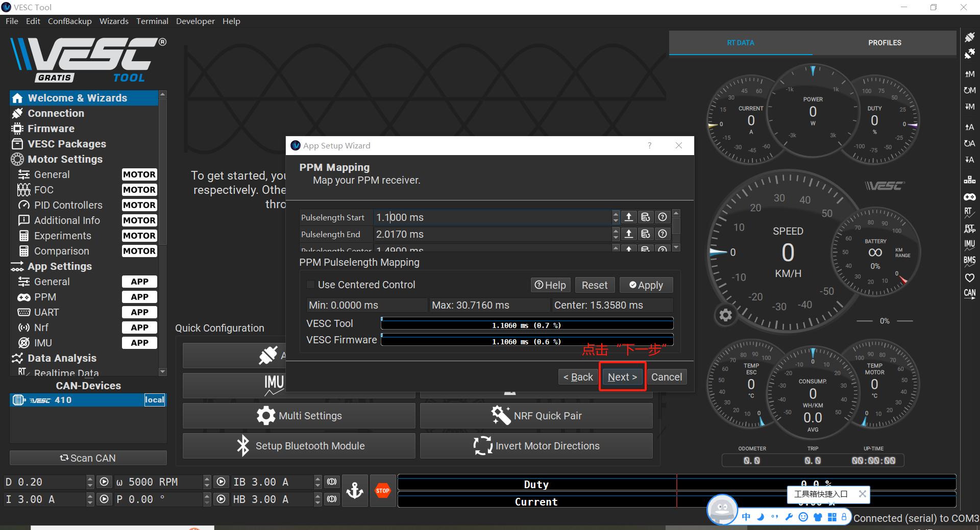Click upload icon for Pulselength Start row
Screen dimensions: 980x530
tap(629, 217)
